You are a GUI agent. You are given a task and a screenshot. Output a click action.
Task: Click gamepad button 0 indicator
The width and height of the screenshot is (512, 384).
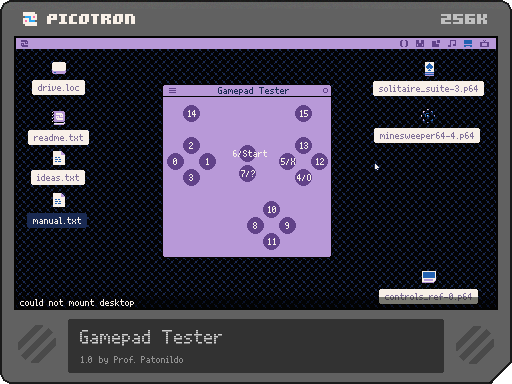(175, 162)
